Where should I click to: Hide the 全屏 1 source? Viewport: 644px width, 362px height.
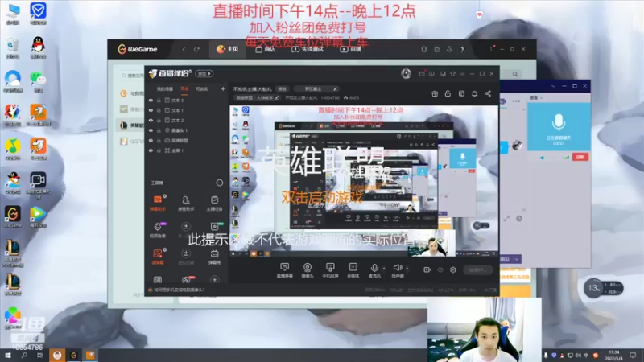click(x=151, y=150)
